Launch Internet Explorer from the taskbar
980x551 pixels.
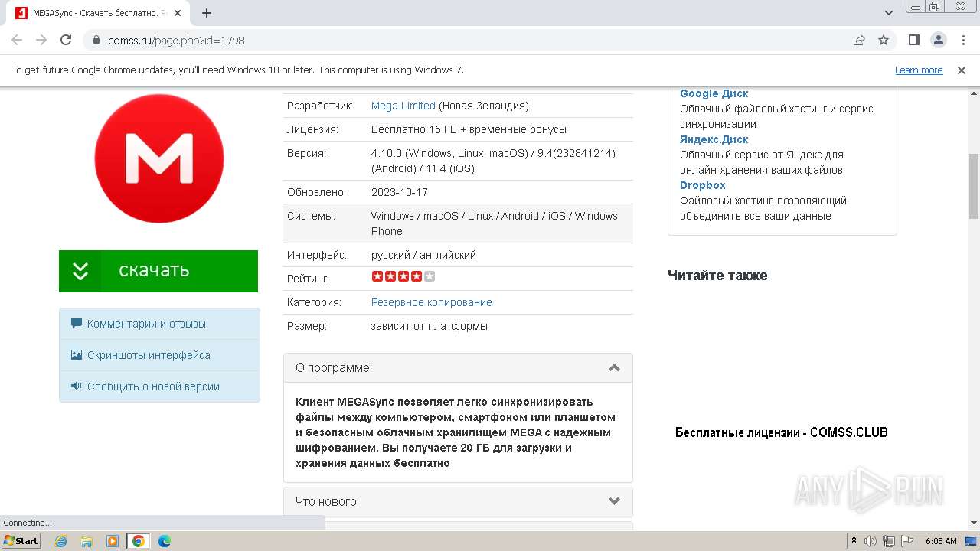pyautogui.click(x=61, y=541)
